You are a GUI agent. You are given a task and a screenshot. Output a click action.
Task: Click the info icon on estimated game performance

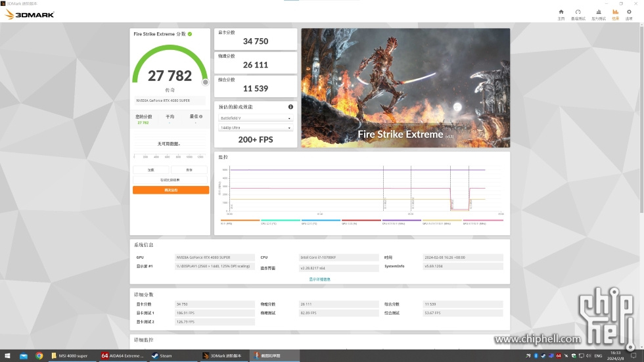click(x=290, y=106)
